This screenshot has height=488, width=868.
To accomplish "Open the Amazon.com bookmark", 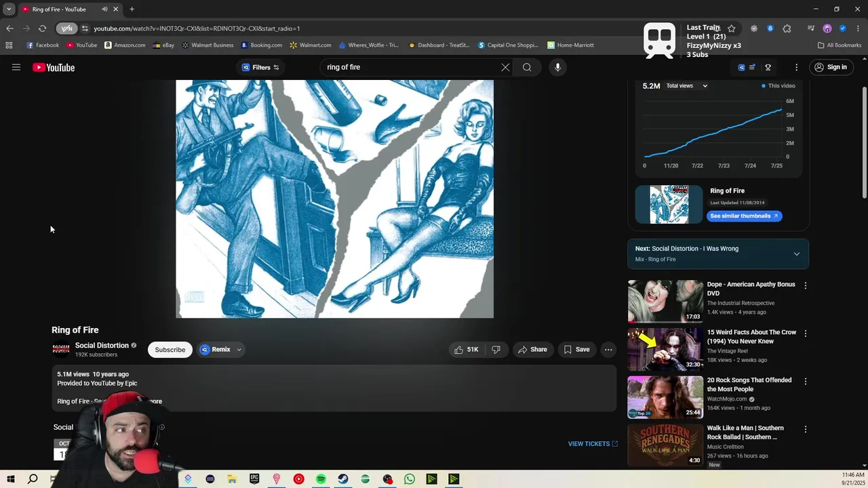I will [125, 45].
